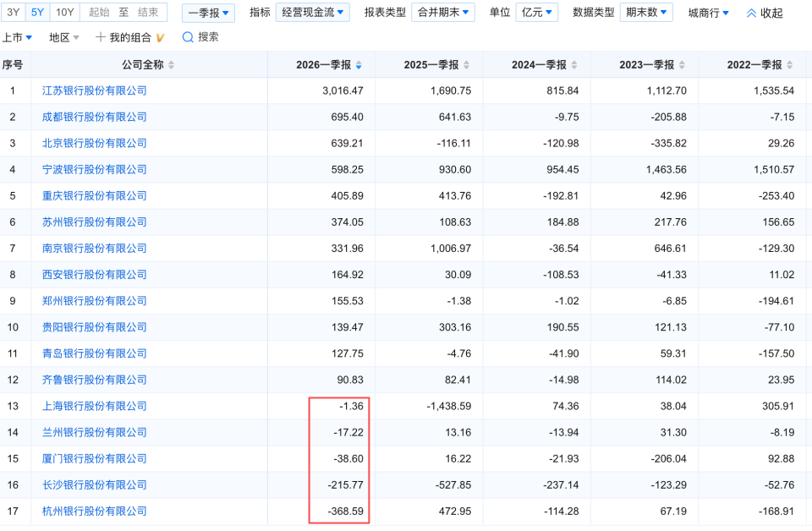Open 上海银行股份有限公司 link
This screenshot has width=812, height=531.
click(x=94, y=406)
